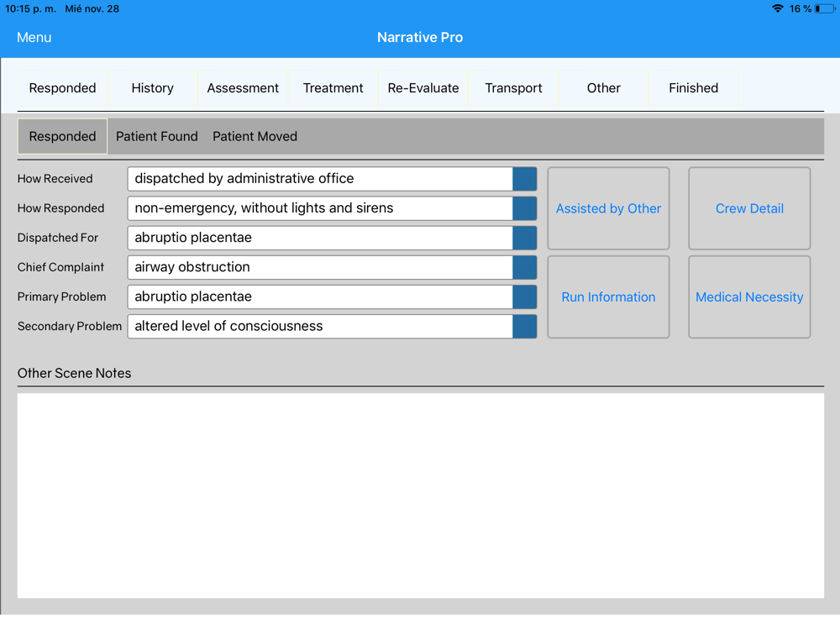
Task: Click the Chief Complaint label
Action: (60, 267)
